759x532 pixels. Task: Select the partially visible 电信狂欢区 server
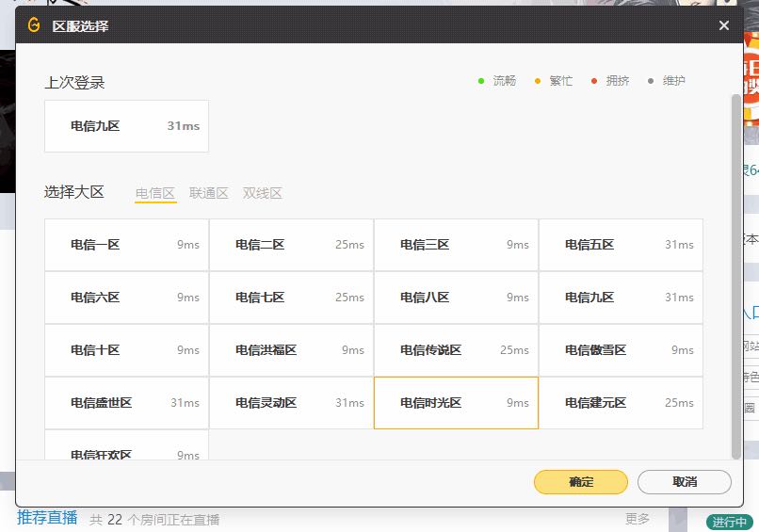pyautogui.click(x=127, y=445)
